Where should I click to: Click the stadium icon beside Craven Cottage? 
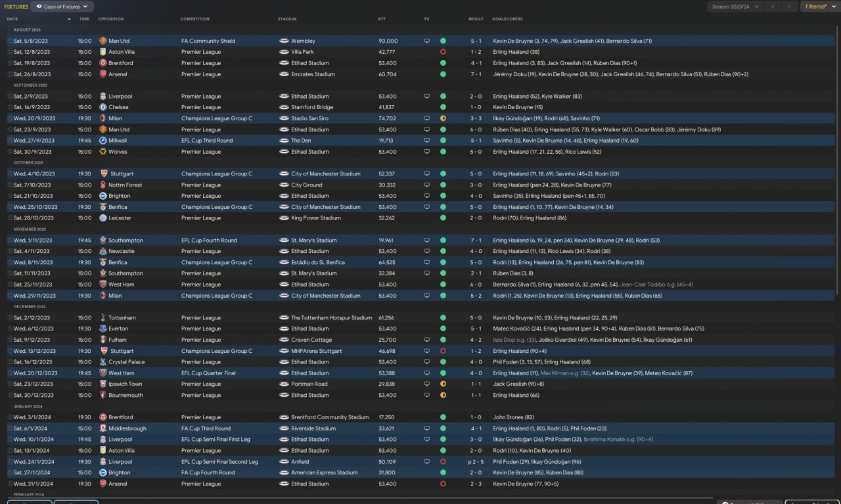[283, 340]
